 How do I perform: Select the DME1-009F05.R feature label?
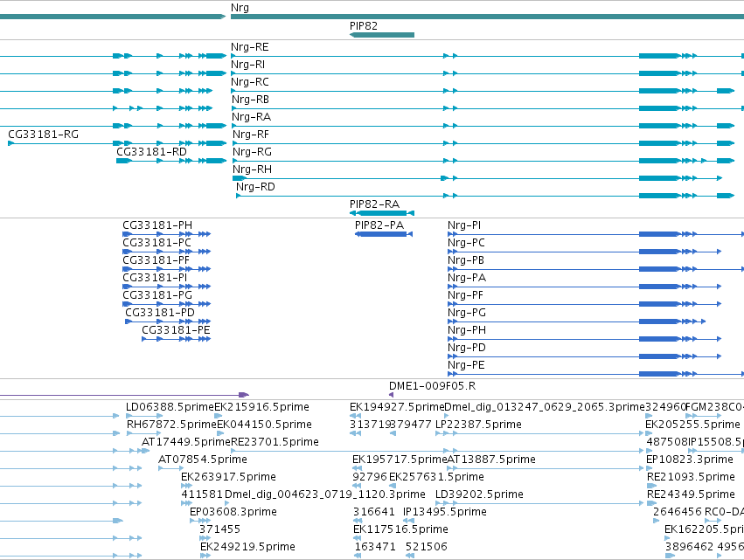click(x=432, y=386)
